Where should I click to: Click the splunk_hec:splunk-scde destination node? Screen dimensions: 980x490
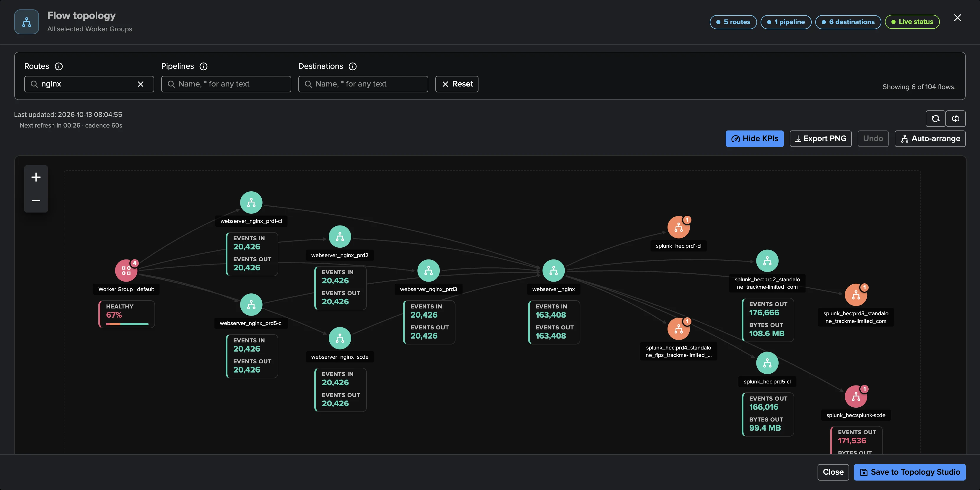coord(856,396)
